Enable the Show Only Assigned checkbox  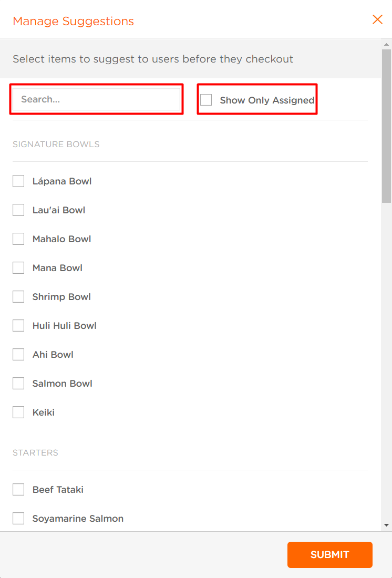pos(206,100)
